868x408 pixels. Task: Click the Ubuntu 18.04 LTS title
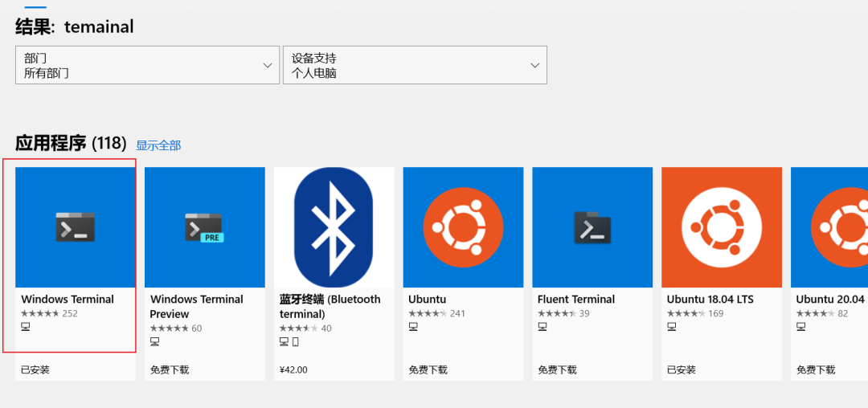[710, 299]
